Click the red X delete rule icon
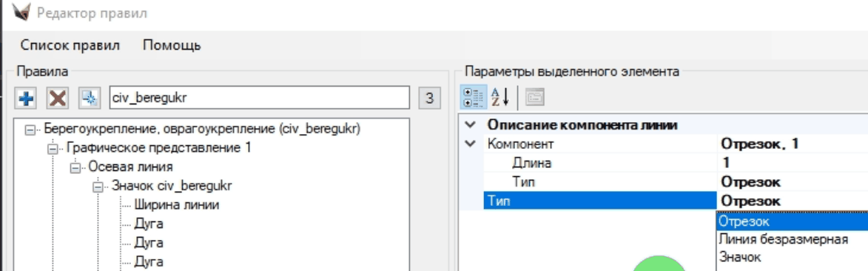This screenshot has height=271, width=868. coord(58,98)
